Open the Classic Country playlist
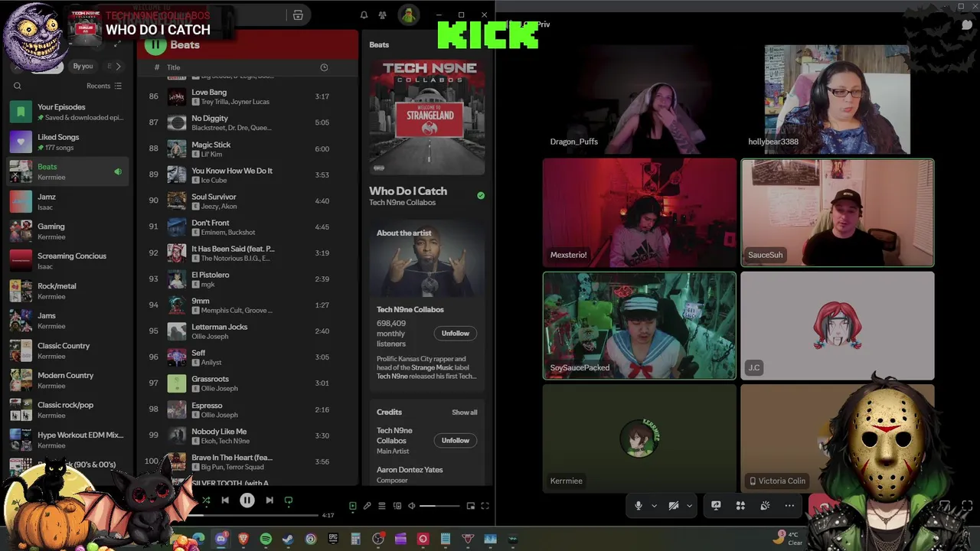980x551 pixels. [69, 350]
